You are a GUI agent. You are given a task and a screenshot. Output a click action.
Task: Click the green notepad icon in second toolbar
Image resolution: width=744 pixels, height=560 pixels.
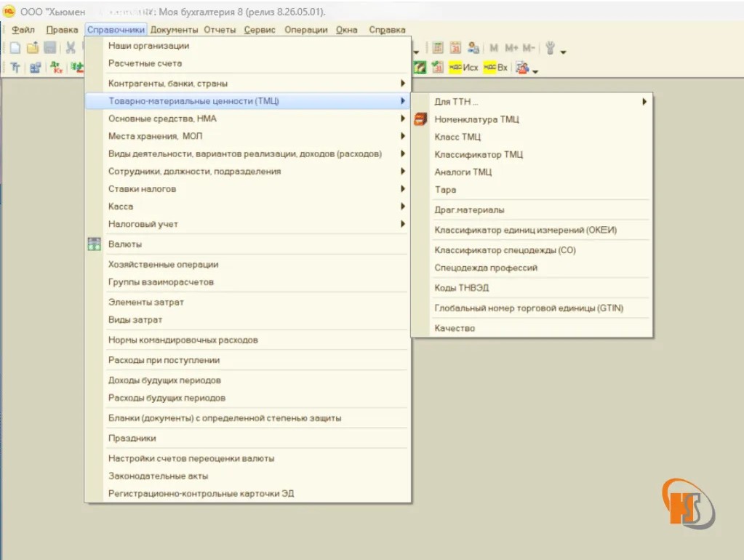pyautogui.click(x=420, y=68)
